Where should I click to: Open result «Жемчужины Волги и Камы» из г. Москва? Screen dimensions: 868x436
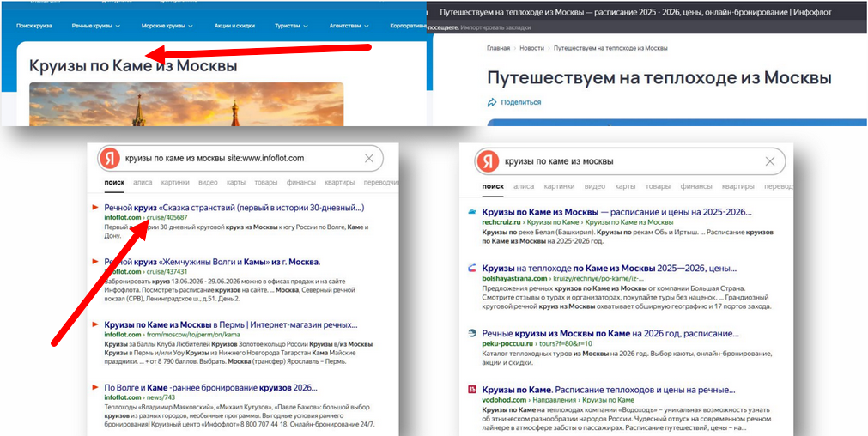(212, 262)
